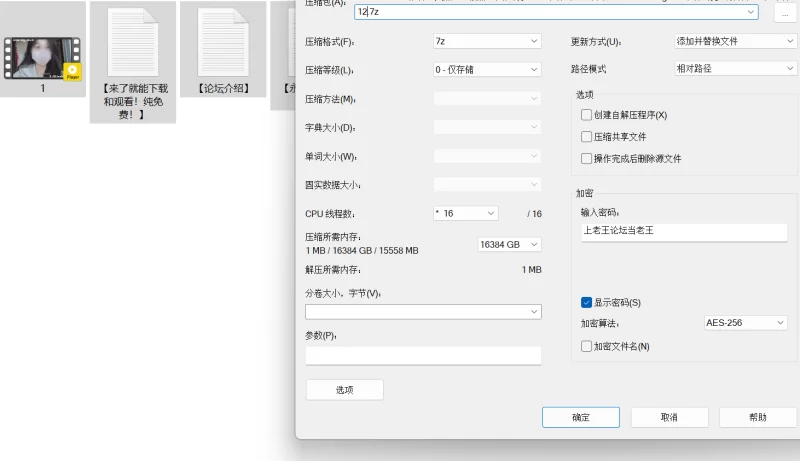This screenshot has height=461, width=800.
Task: Enable the 操作完成后删除源文件 checkbox
Action: [586, 159]
